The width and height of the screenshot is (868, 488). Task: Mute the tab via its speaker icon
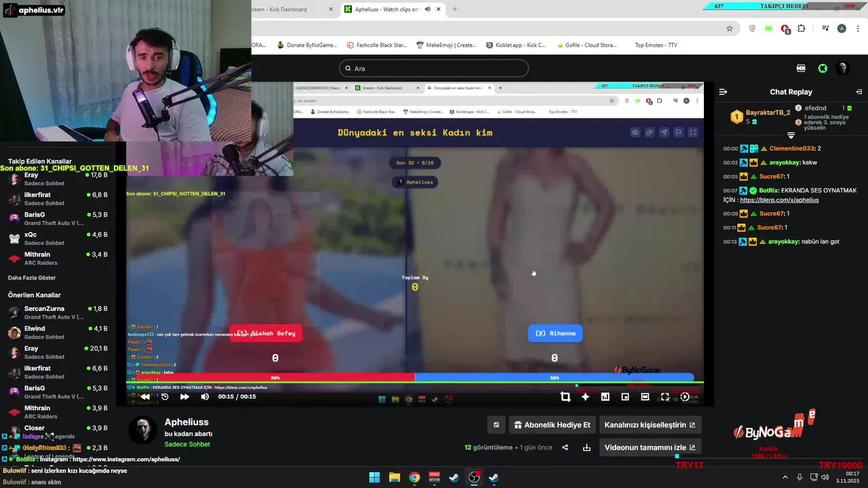427,9
